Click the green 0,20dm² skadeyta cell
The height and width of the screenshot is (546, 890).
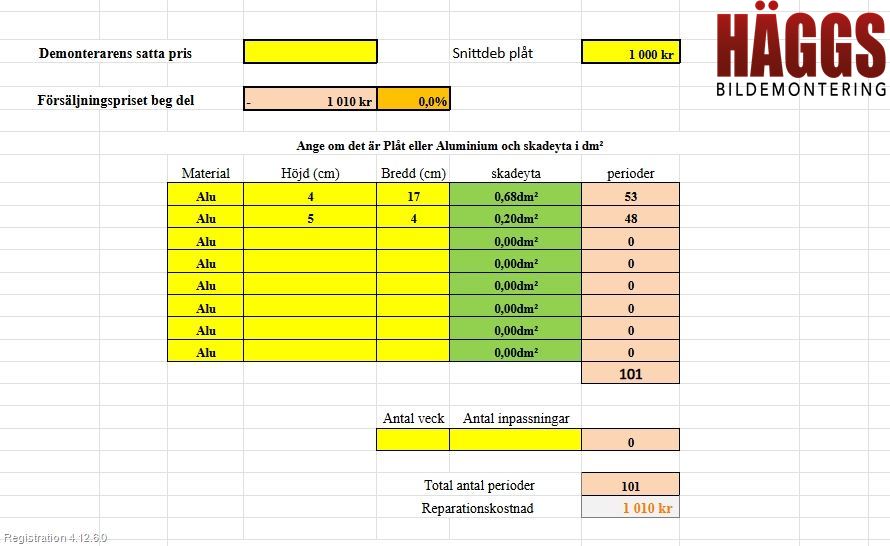click(515, 217)
